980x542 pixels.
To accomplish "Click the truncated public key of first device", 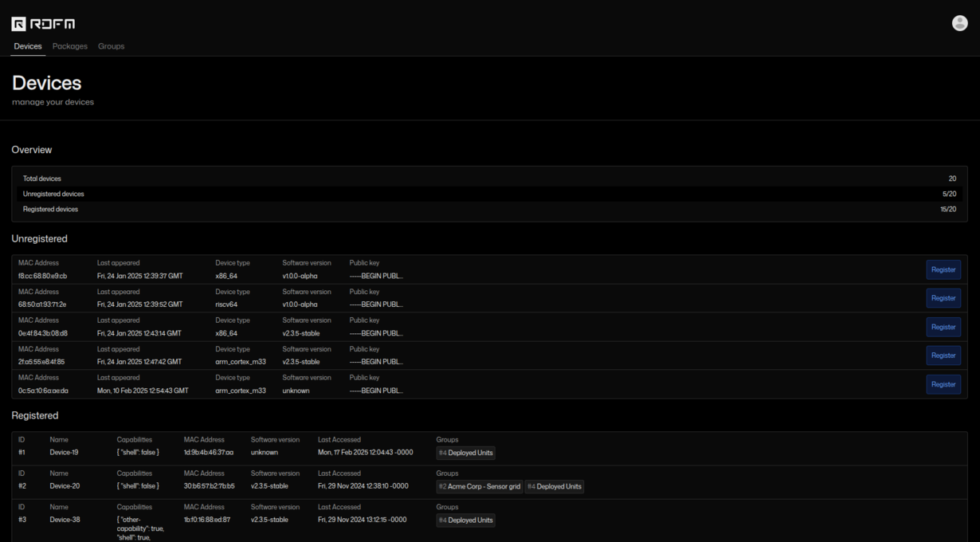I will tap(376, 276).
